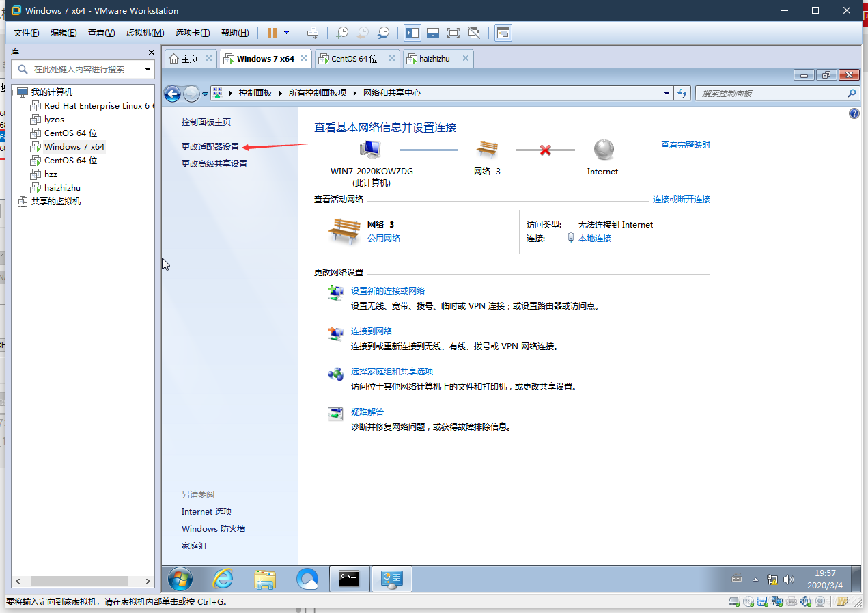The image size is (868, 613).
Task: Select Red Hat Enterprise Linux 6 VM
Action: (98, 106)
